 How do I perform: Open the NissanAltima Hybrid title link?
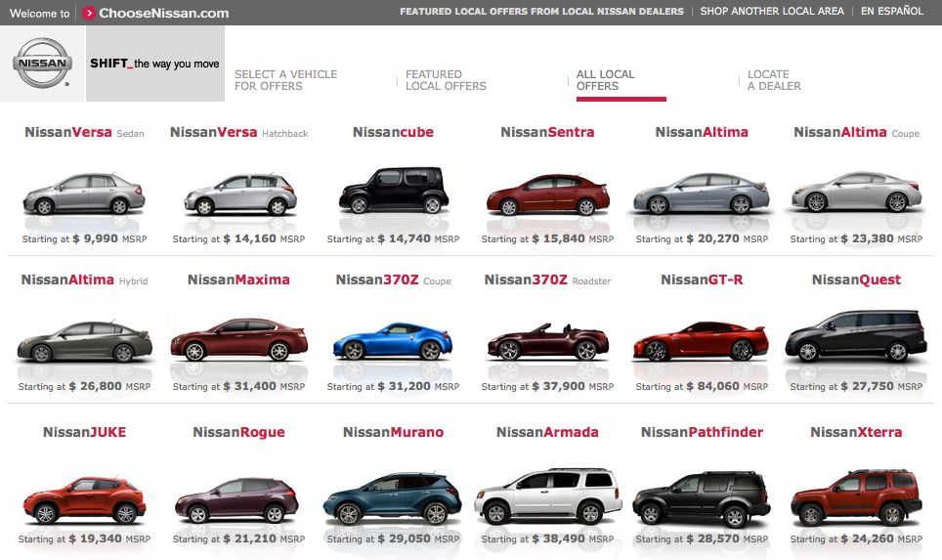pyautogui.click(x=84, y=280)
